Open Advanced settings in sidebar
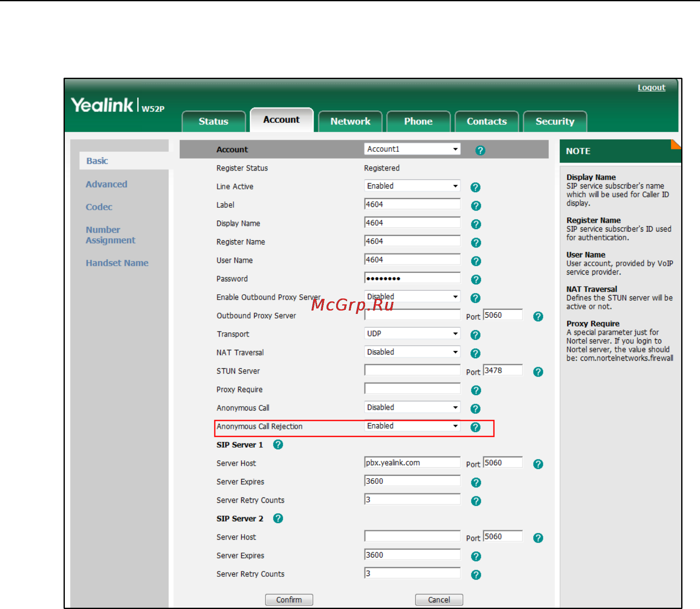This screenshot has width=700, height=609. pos(107,184)
